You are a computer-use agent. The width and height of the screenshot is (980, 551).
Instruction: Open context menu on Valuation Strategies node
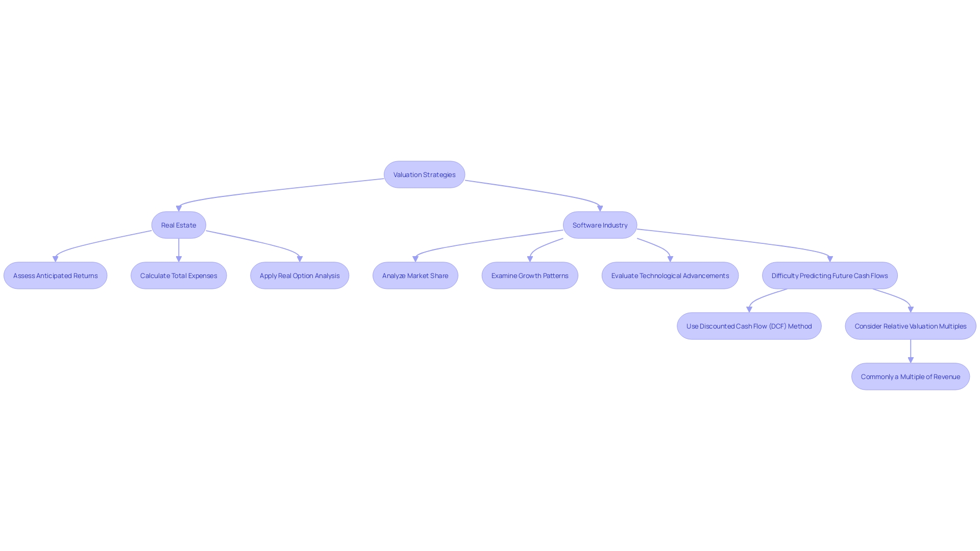click(x=424, y=173)
